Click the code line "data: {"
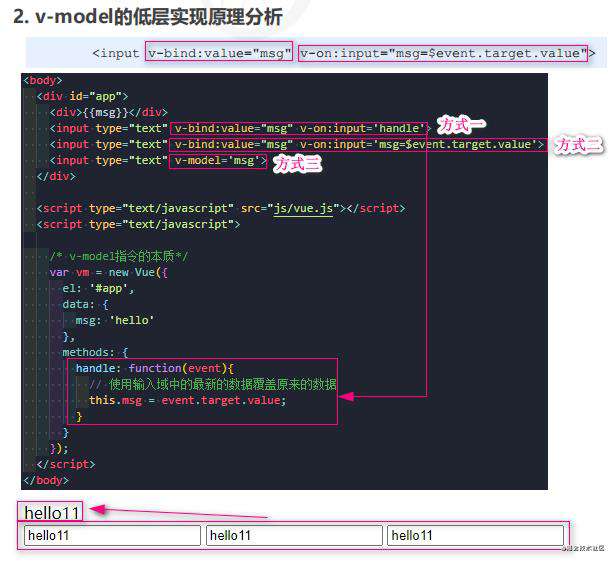 tap(85, 305)
